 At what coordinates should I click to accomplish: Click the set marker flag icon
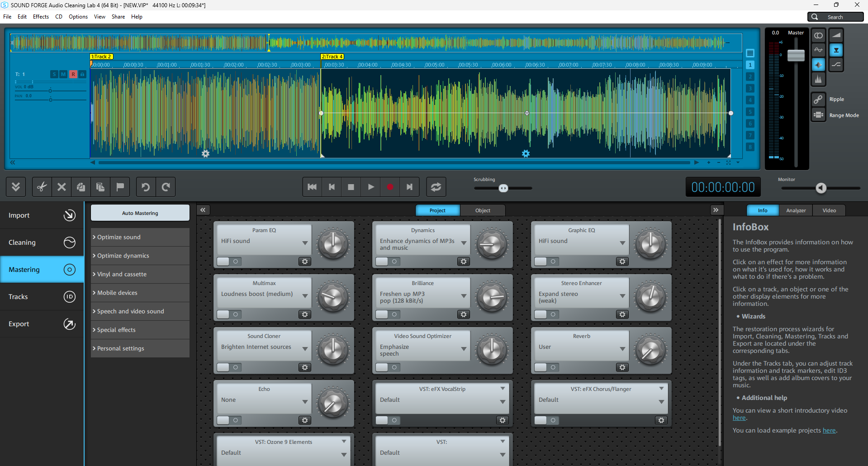[x=120, y=187]
